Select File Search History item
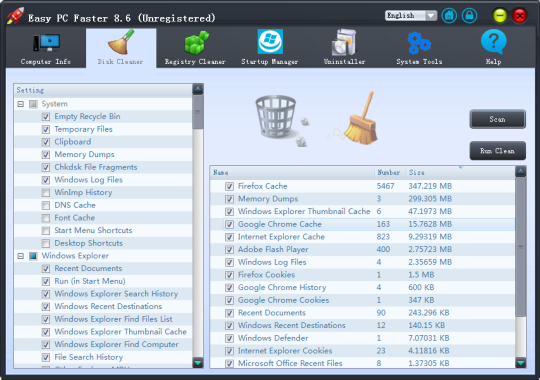 point(89,357)
